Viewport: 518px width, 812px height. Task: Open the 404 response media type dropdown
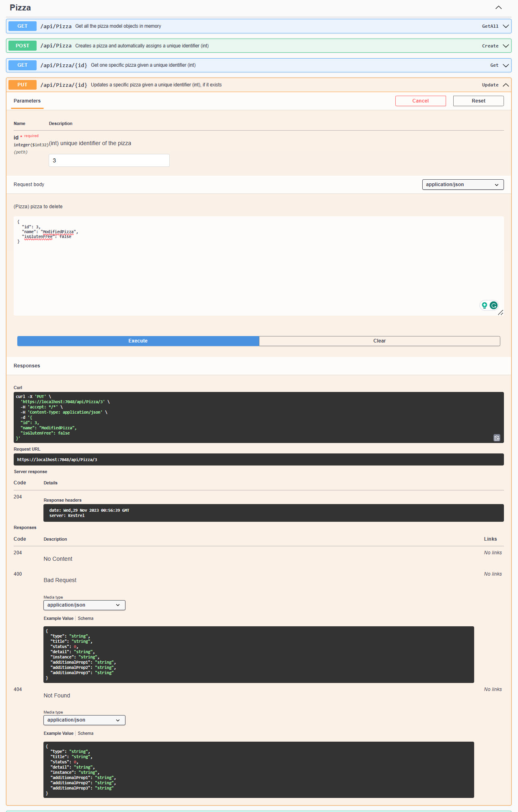pos(84,720)
